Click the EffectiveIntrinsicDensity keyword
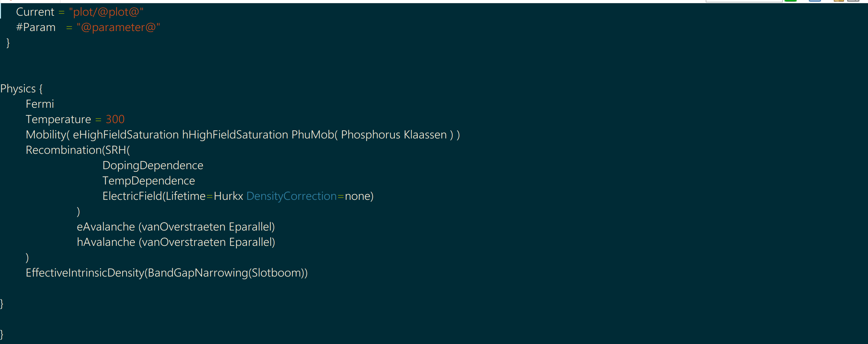Viewport: 868px width, 344px height. [85, 273]
